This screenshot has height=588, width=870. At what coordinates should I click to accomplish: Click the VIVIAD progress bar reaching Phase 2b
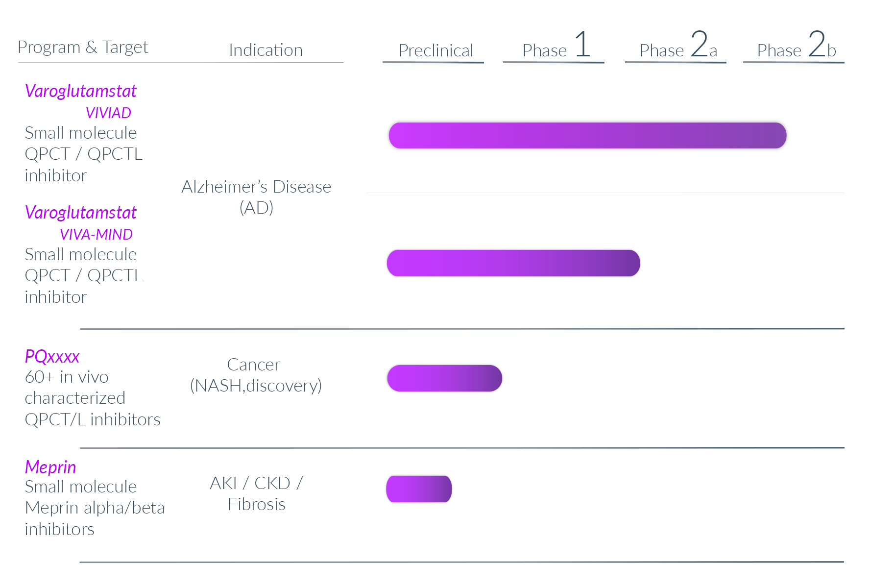tap(587, 135)
